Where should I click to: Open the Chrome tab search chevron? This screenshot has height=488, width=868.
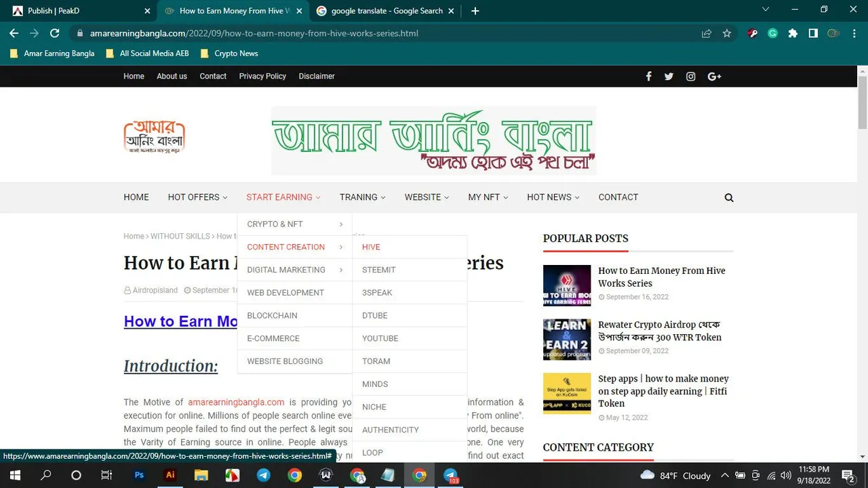pyautogui.click(x=766, y=9)
